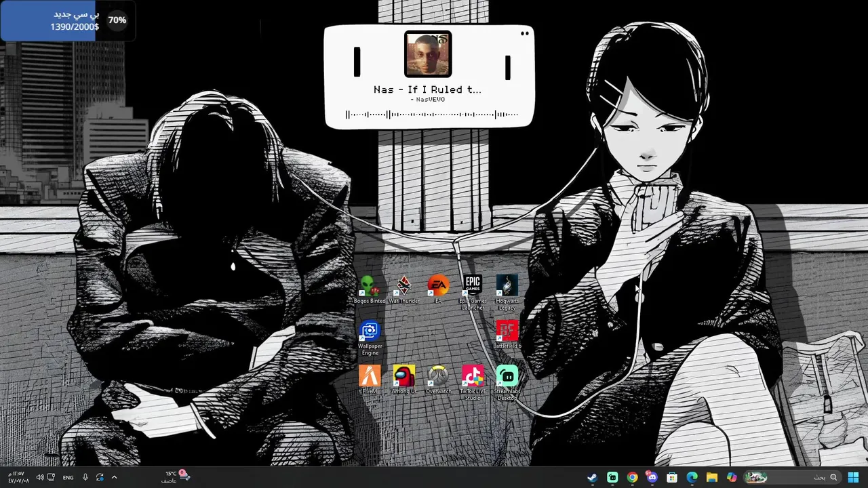868x488 pixels.
Task: Open Discord with notification badge in taskbar
Action: 652,477
